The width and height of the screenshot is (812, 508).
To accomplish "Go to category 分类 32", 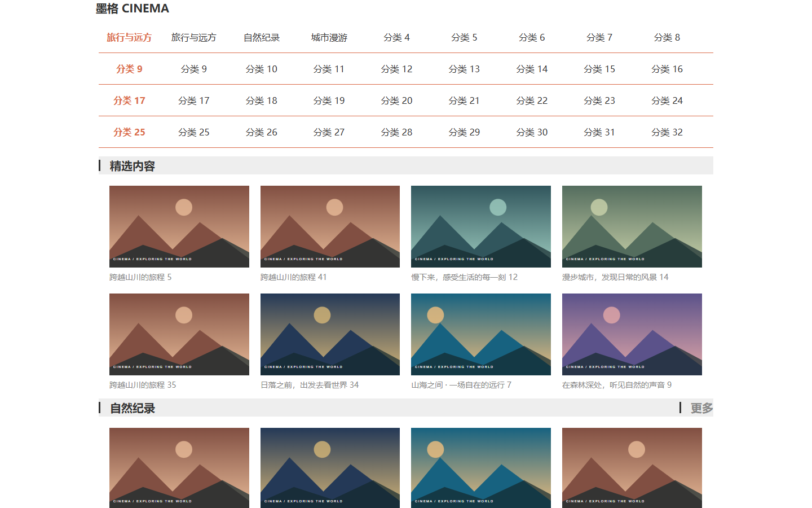I will [667, 132].
